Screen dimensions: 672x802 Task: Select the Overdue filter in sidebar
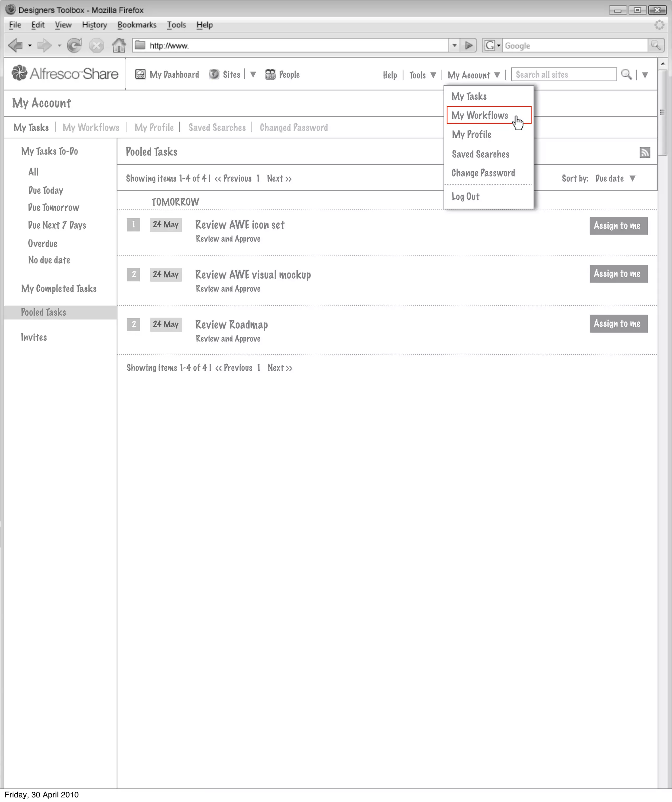42,244
